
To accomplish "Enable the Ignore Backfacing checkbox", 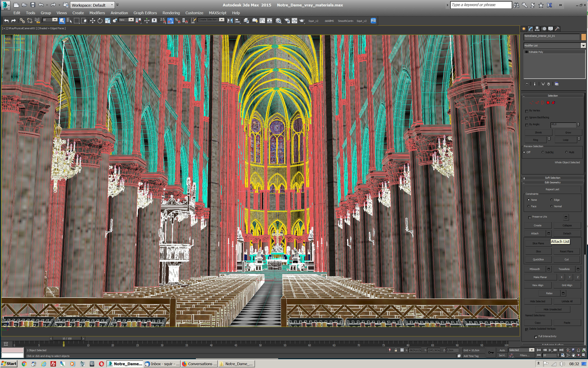I will 527,118.
